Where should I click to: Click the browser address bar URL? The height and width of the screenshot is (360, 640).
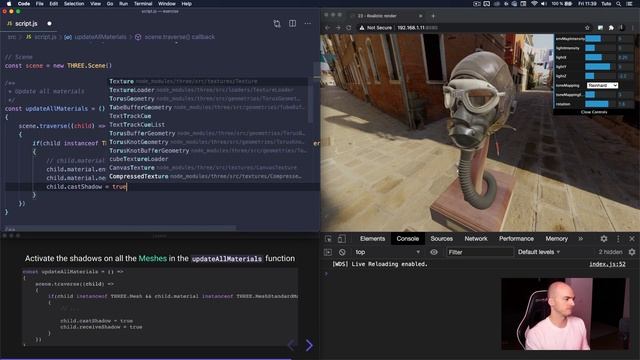pos(418,28)
